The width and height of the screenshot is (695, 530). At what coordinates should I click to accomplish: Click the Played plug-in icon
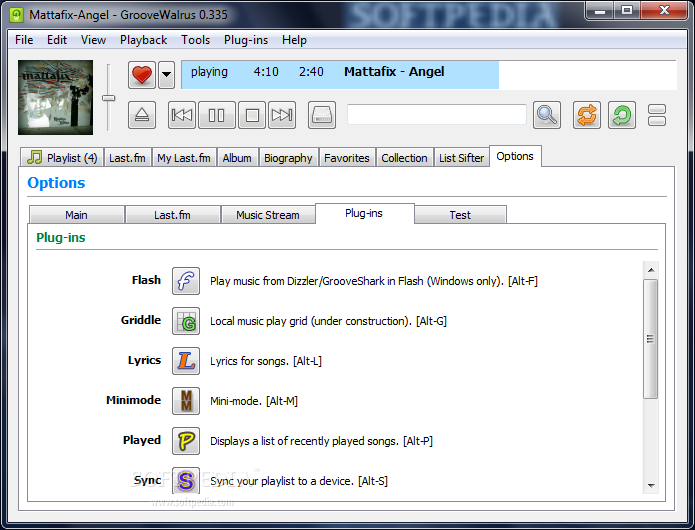[x=186, y=441]
